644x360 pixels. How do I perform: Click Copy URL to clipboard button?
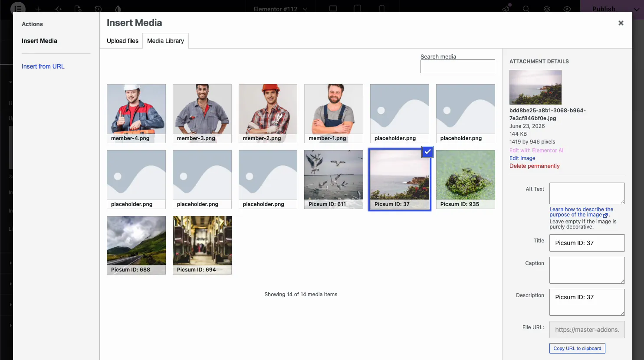(577, 348)
